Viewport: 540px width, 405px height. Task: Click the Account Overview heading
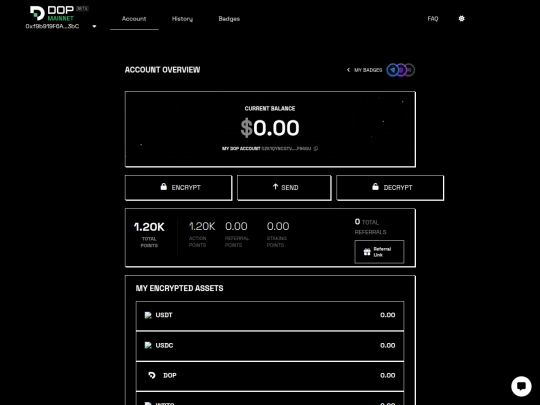pos(162,70)
